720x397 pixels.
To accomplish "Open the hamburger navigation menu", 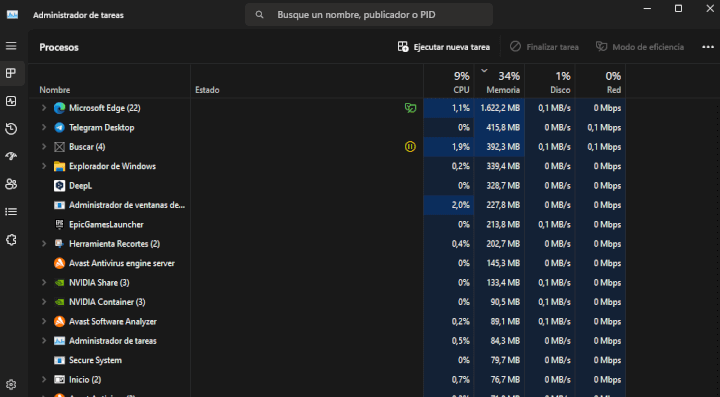I will pos(11,46).
